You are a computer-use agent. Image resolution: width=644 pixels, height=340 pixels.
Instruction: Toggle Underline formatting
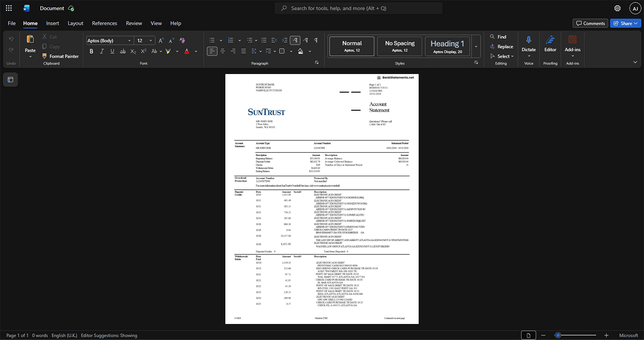112,51
